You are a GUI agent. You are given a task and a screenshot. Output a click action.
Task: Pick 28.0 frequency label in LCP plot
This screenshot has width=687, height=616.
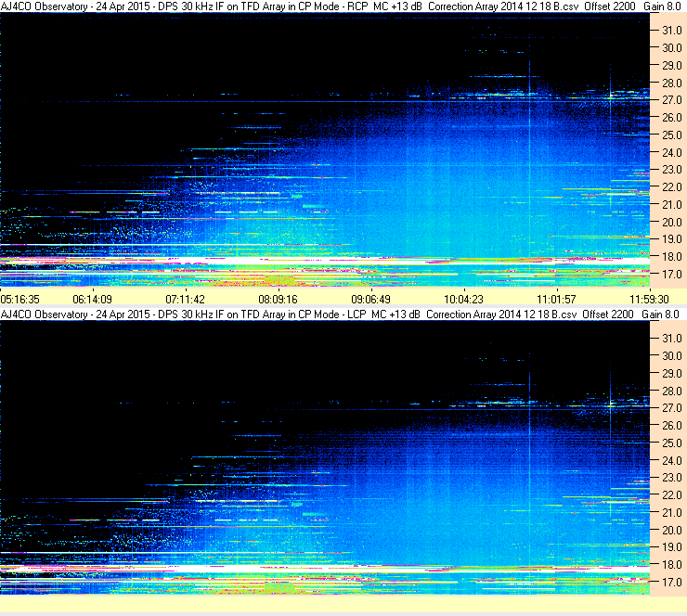pos(672,391)
